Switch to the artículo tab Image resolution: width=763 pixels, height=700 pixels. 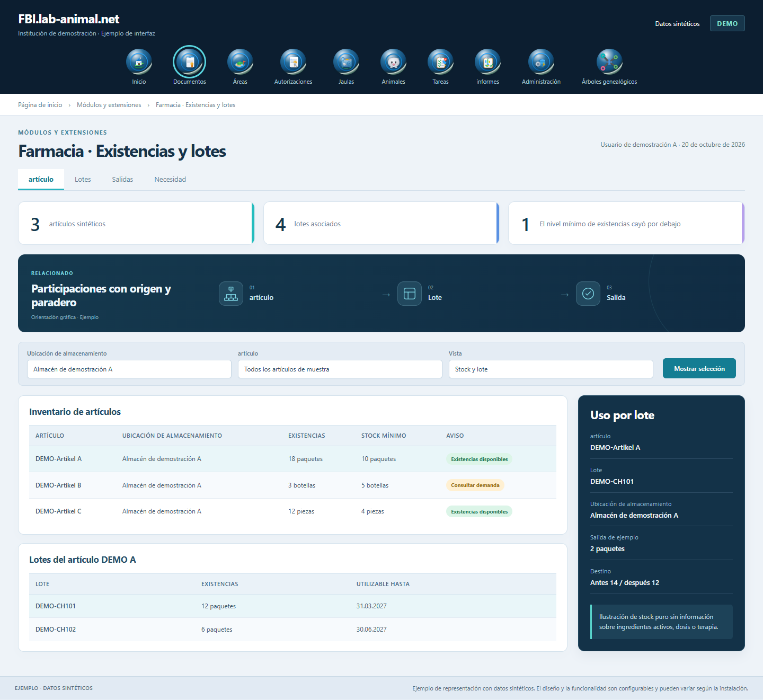click(x=41, y=180)
